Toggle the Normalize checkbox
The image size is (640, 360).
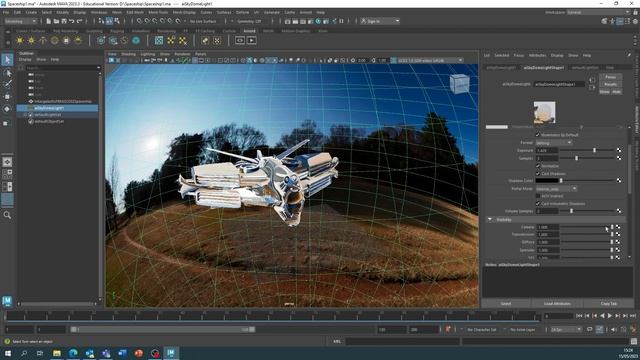pos(538,166)
